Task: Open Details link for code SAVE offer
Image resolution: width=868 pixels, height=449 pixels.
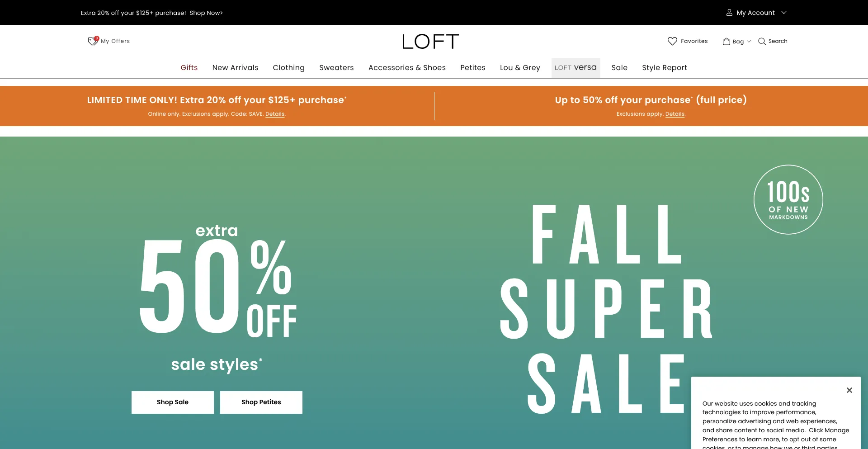Action: [x=275, y=114]
